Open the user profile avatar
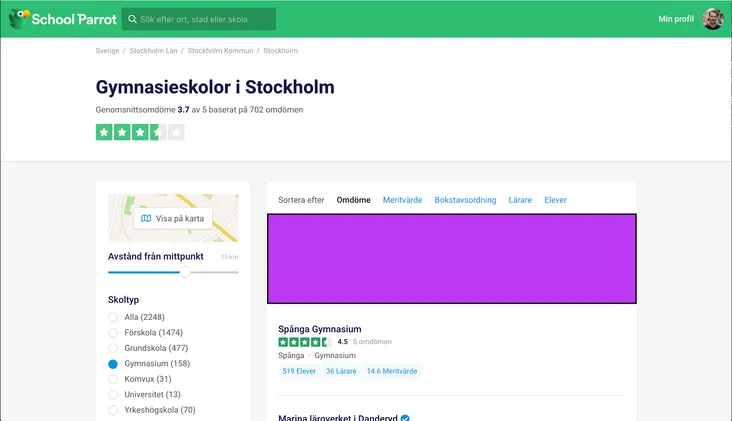The image size is (732, 421). coord(713,19)
